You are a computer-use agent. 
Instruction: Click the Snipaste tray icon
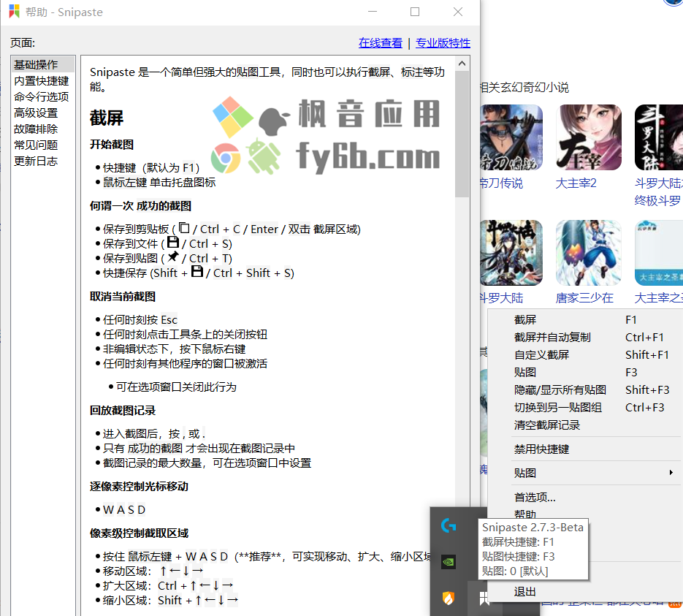pyautogui.click(x=484, y=598)
